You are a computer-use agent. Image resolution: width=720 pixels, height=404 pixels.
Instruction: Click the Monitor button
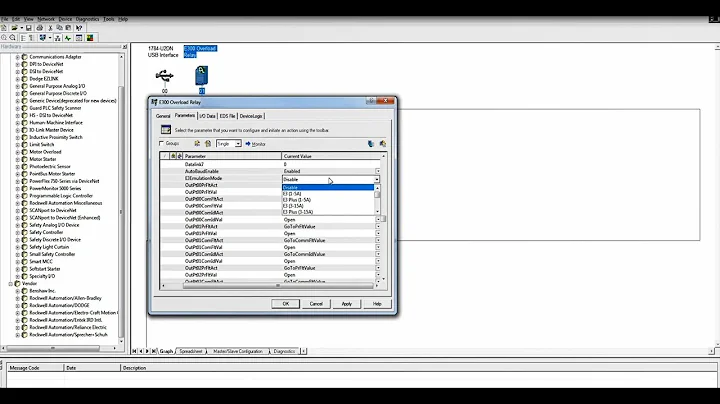click(x=255, y=144)
